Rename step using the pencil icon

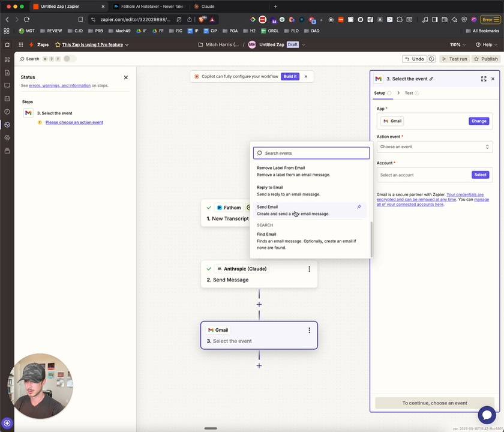[431, 79]
